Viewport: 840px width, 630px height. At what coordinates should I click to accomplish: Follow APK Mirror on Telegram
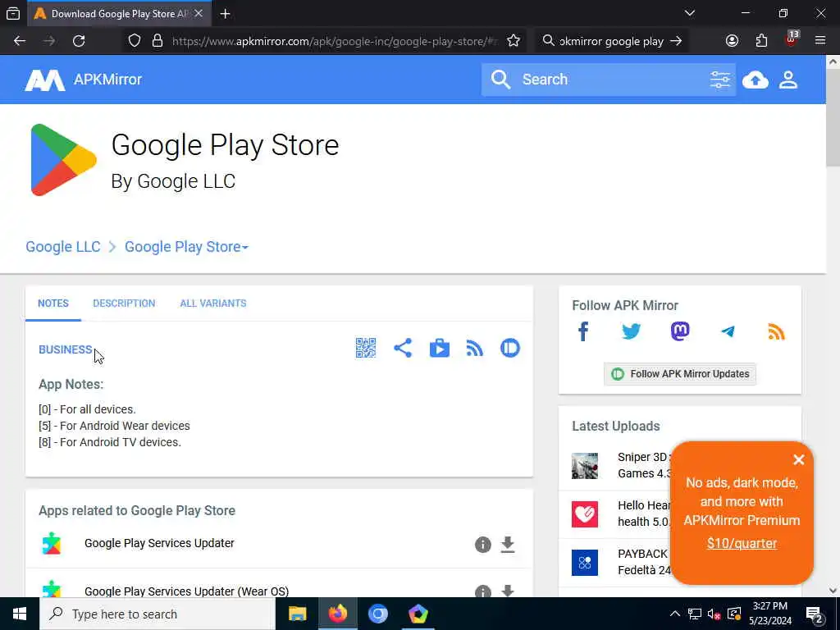(x=728, y=331)
